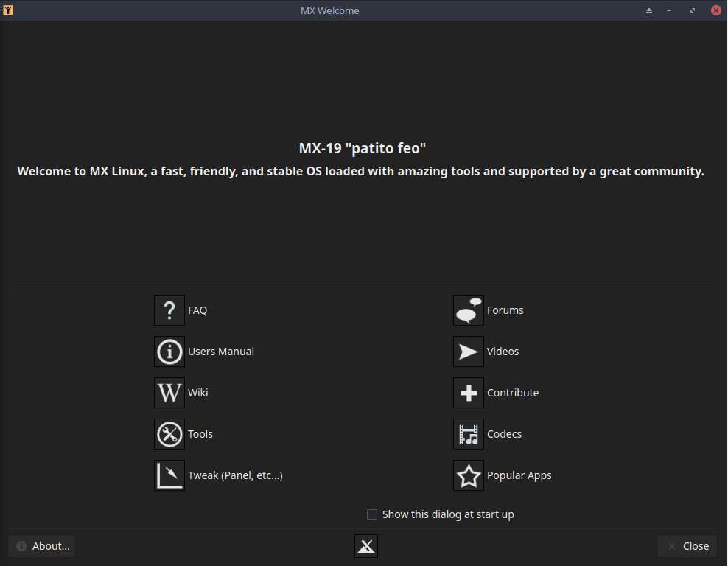Enable 'Show this dialog at start up'
The image size is (728, 566).
[372, 514]
